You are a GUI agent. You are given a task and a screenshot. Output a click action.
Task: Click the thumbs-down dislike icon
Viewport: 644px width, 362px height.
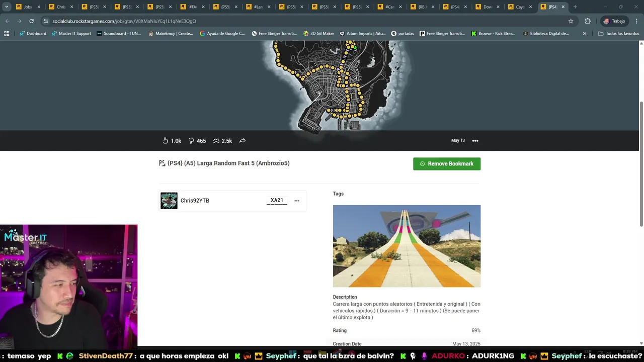[x=191, y=141]
